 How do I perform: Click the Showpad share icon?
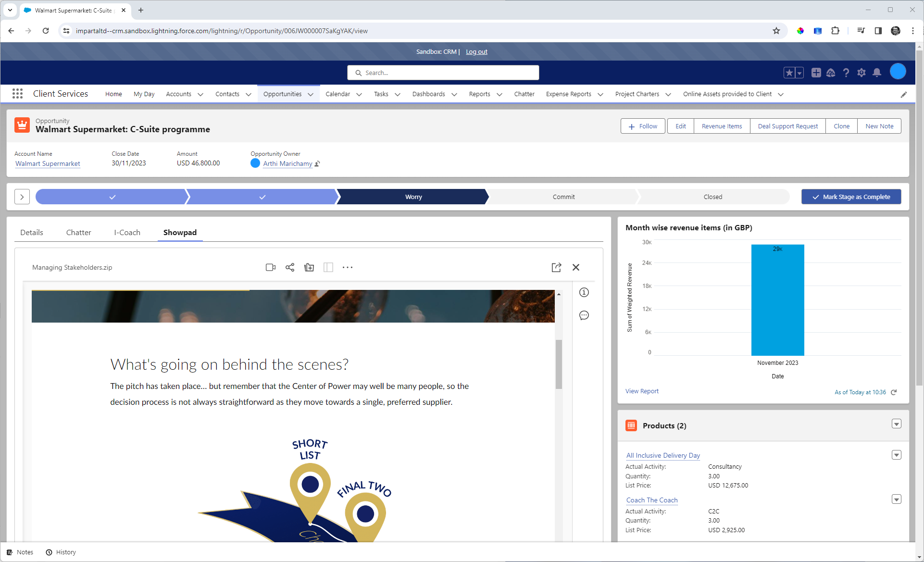[289, 267]
